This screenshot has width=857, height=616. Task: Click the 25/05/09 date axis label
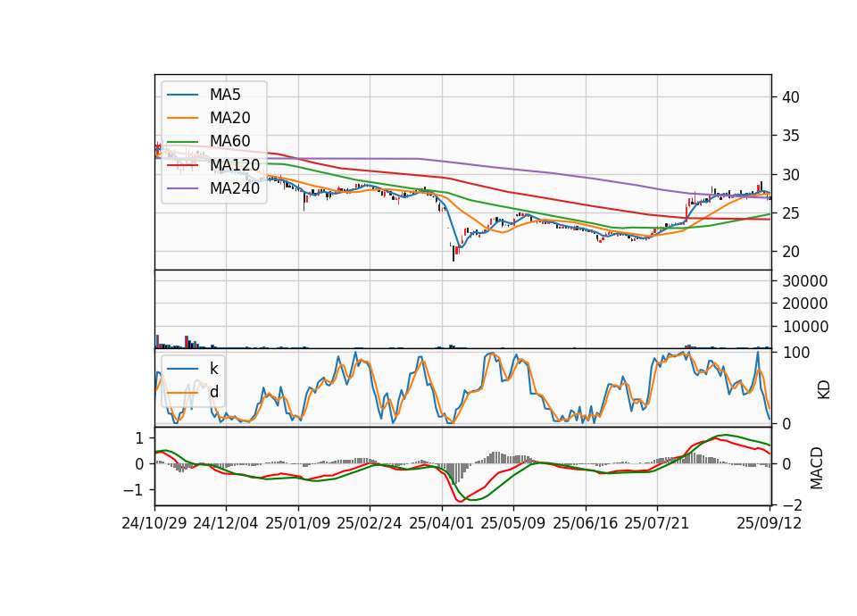coord(513,523)
